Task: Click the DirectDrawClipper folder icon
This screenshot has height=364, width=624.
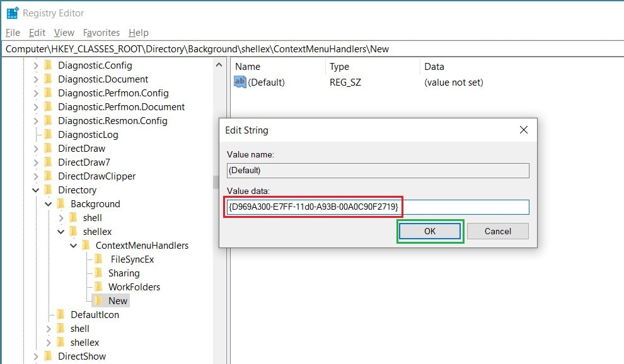Action: point(48,176)
